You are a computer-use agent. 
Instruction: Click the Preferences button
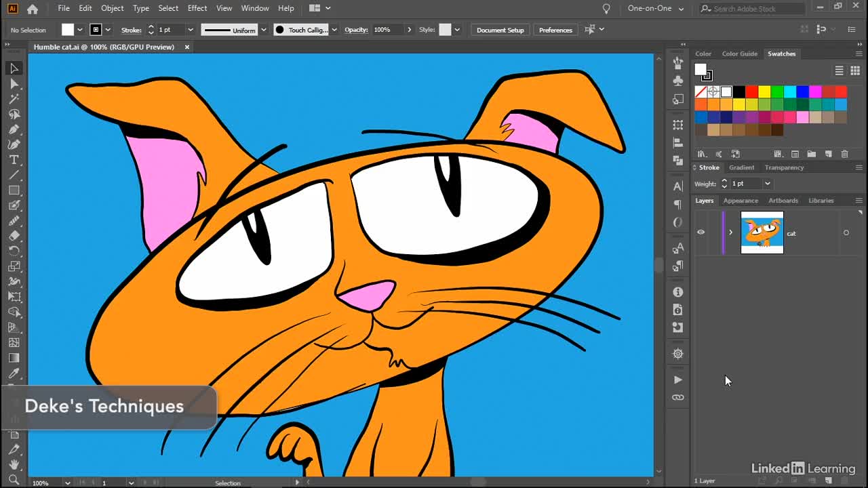tap(555, 30)
